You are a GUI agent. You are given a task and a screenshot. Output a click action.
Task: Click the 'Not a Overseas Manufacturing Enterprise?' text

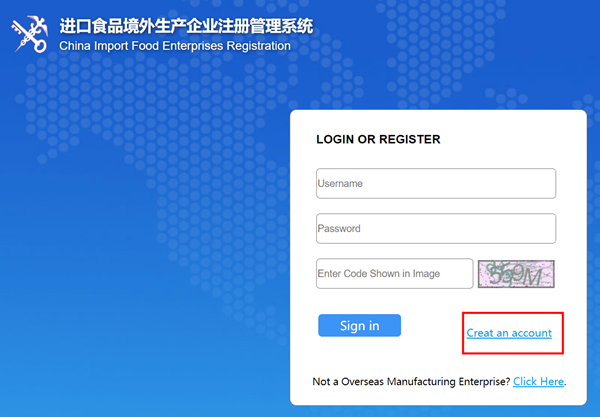[411, 382]
